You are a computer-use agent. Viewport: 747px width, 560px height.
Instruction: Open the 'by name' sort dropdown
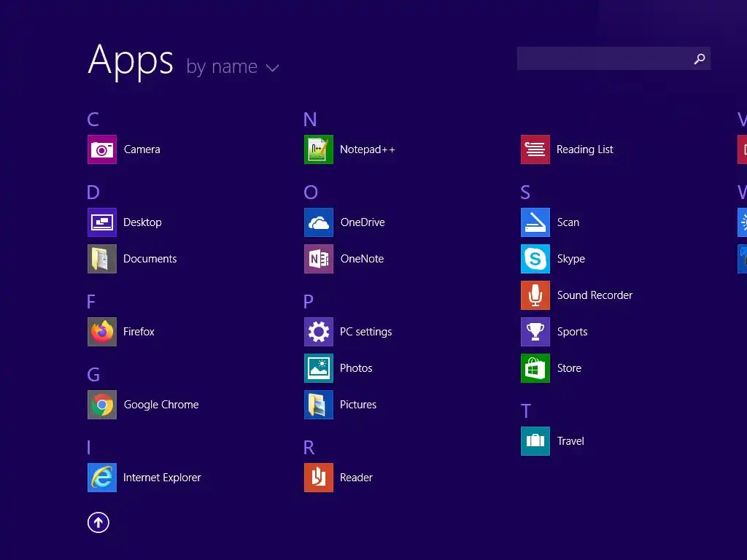point(233,66)
